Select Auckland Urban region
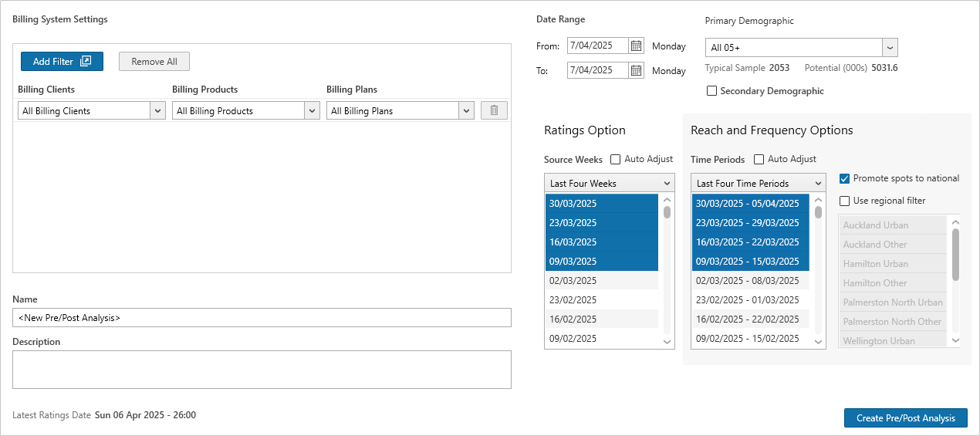 (893, 225)
